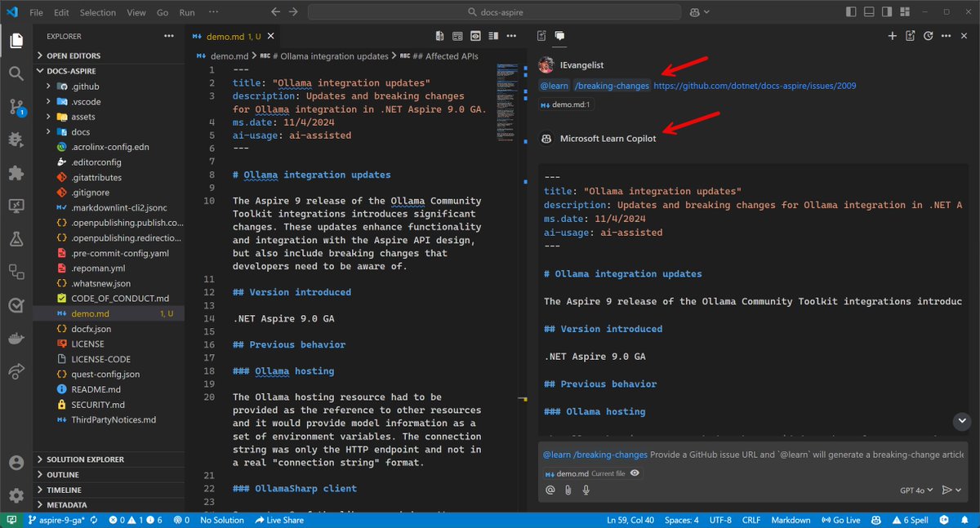The image size is (980, 528).
Task: Open the Extensions view
Action: (16, 173)
